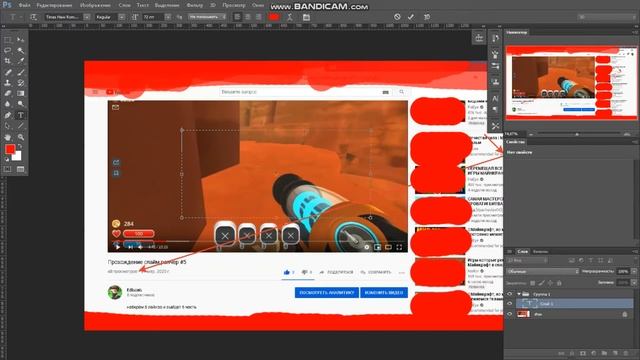
Task: Toggle Quick Mask mode
Action: click(x=8, y=169)
